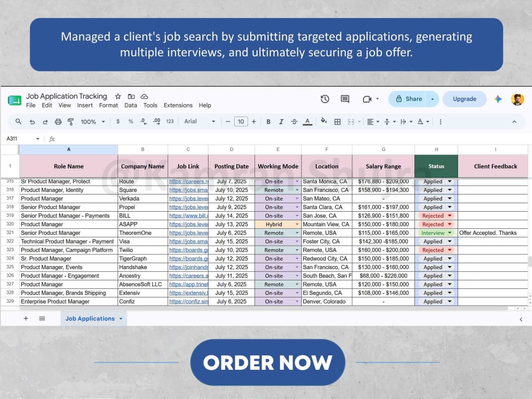Print the spreadsheet

tap(58, 121)
